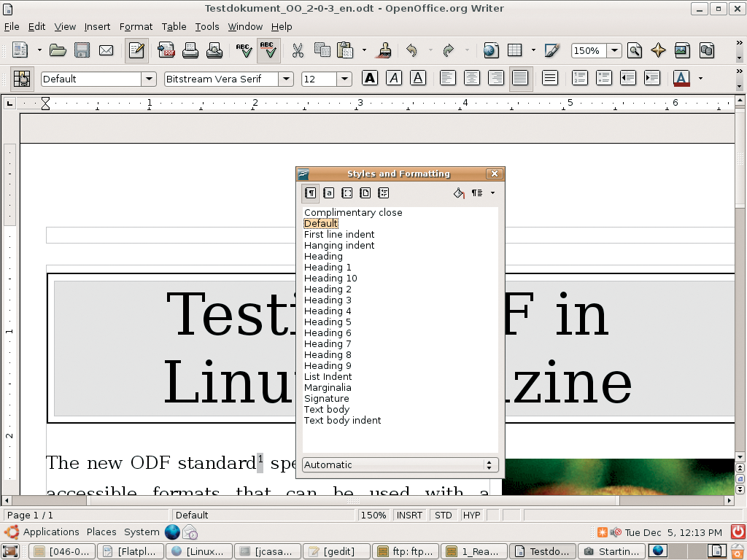Cut the selection with scissors icon
This screenshot has width=747, height=560.
298,50
